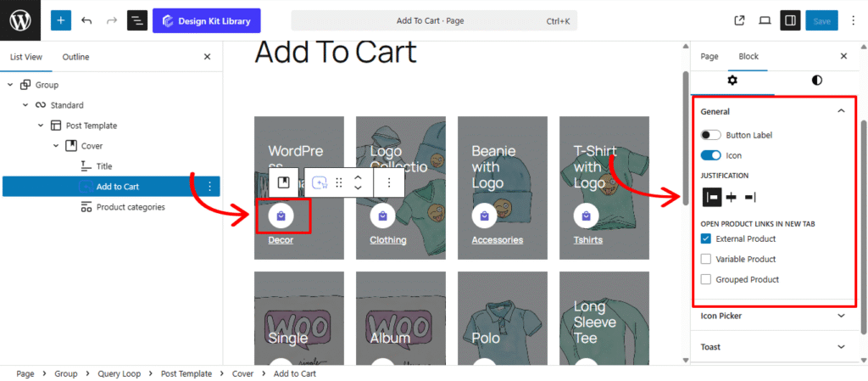Toggle the document overview list icon
This screenshot has width=868, height=381.
[x=137, y=20]
